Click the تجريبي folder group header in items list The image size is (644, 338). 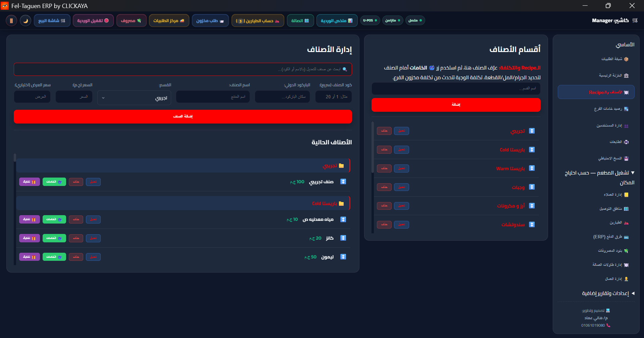(183, 165)
